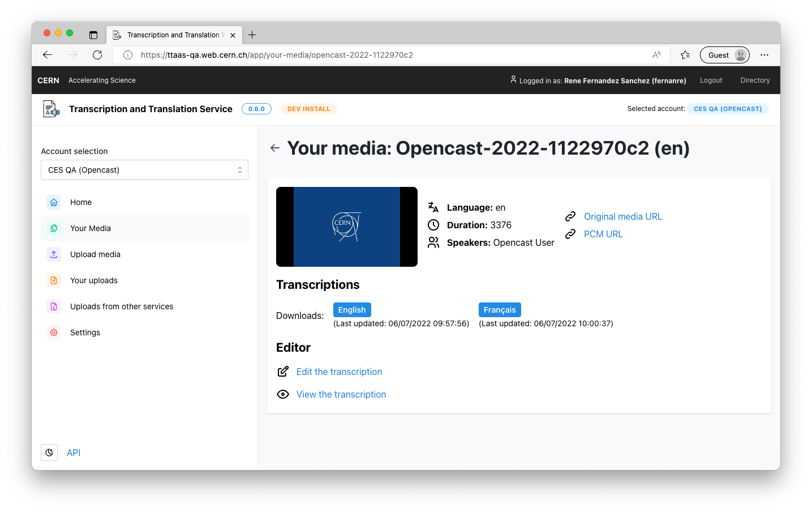
Task: Select the Upload media menu item
Action: click(145, 254)
